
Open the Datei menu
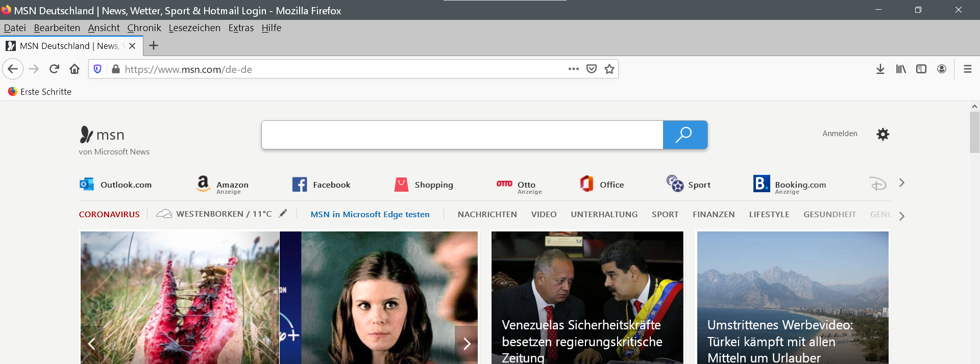pos(15,28)
